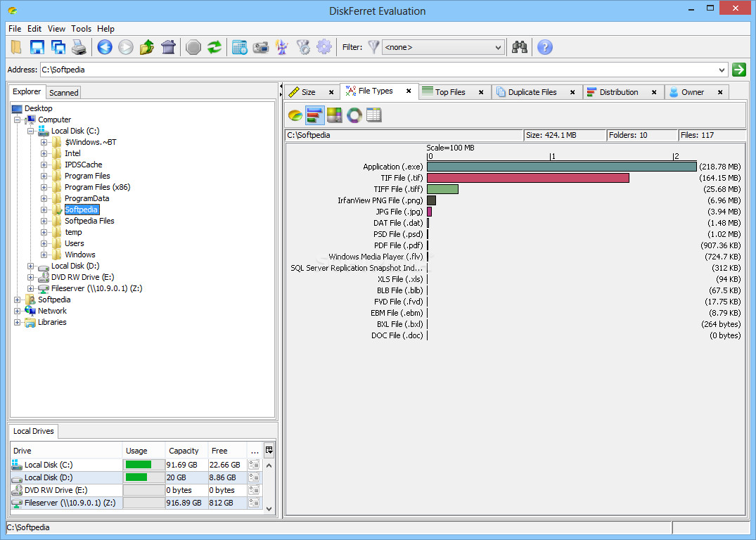This screenshot has height=540, width=756.
Task: Click the red TIF File bar
Action: click(528, 178)
